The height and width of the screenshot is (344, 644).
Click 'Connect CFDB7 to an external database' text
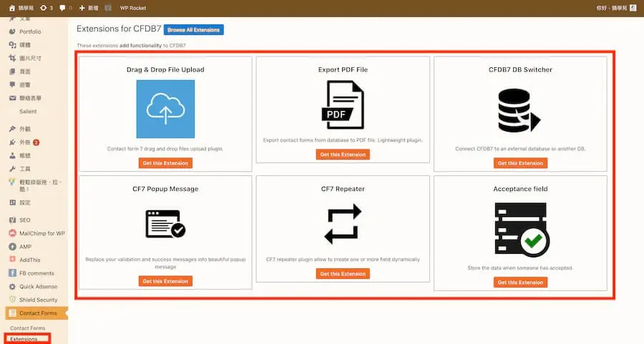coord(520,149)
